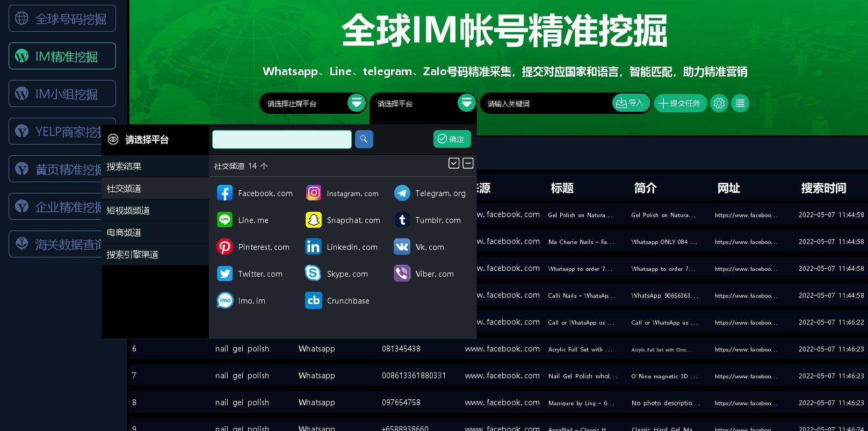
Task: Click the 搜索时间 column header
Action: (823, 188)
